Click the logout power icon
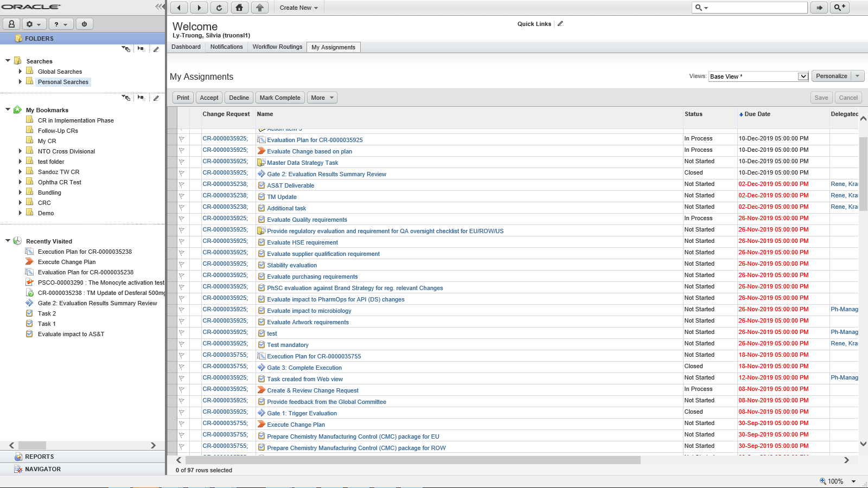The image size is (868, 488). pos(84,24)
